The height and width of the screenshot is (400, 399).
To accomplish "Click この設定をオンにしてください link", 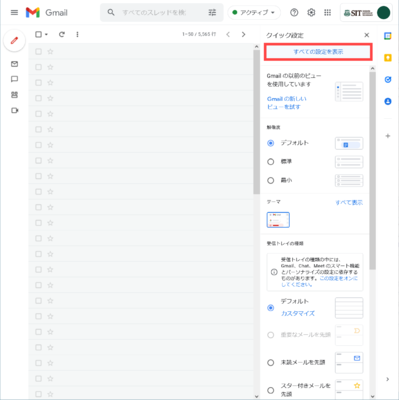I will click(319, 281).
